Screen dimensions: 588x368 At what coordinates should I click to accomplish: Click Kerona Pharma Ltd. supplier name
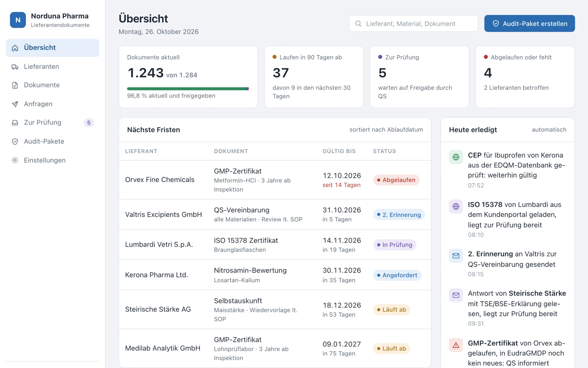click(157, 275)
